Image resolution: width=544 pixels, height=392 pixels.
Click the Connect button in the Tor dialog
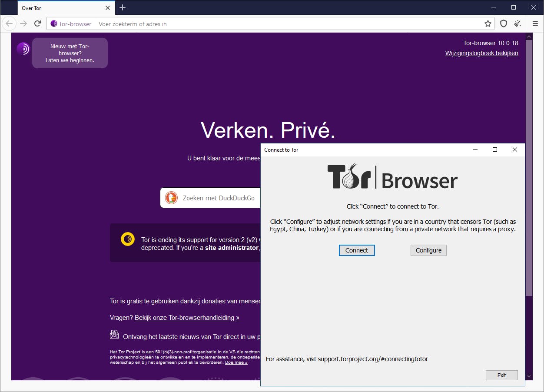357,250
